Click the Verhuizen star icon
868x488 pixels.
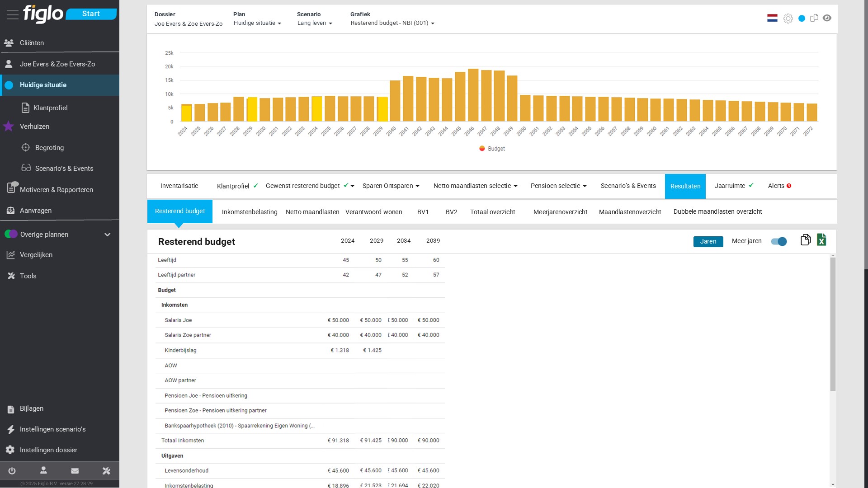[x=9, y=126]
